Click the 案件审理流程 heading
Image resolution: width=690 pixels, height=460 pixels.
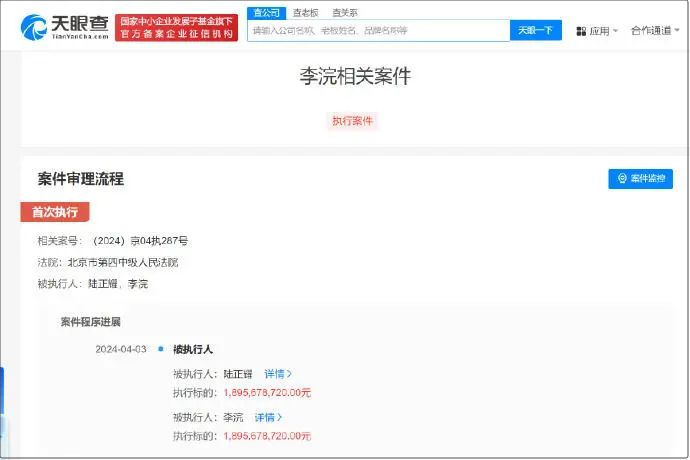click(x=81, y=179)
